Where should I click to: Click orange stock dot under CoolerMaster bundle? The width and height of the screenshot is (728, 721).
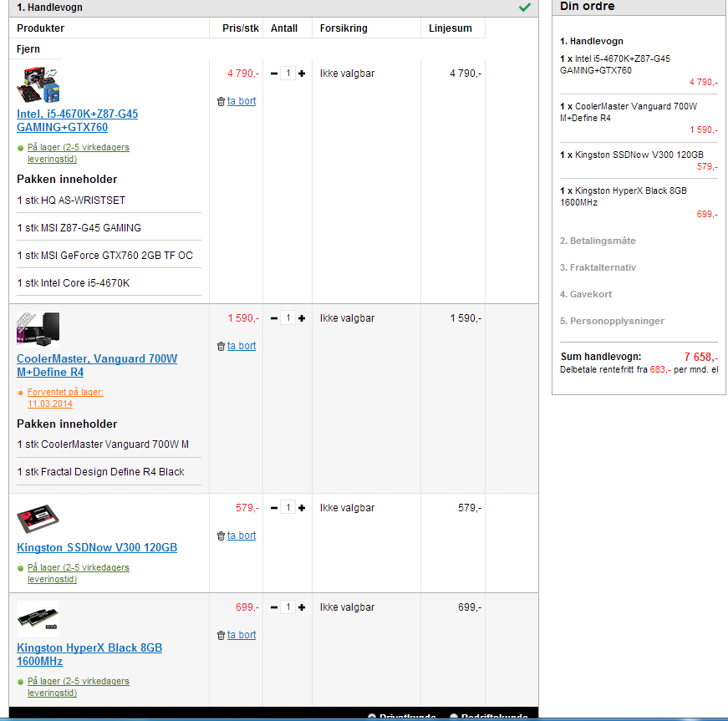tap(20, 393)
